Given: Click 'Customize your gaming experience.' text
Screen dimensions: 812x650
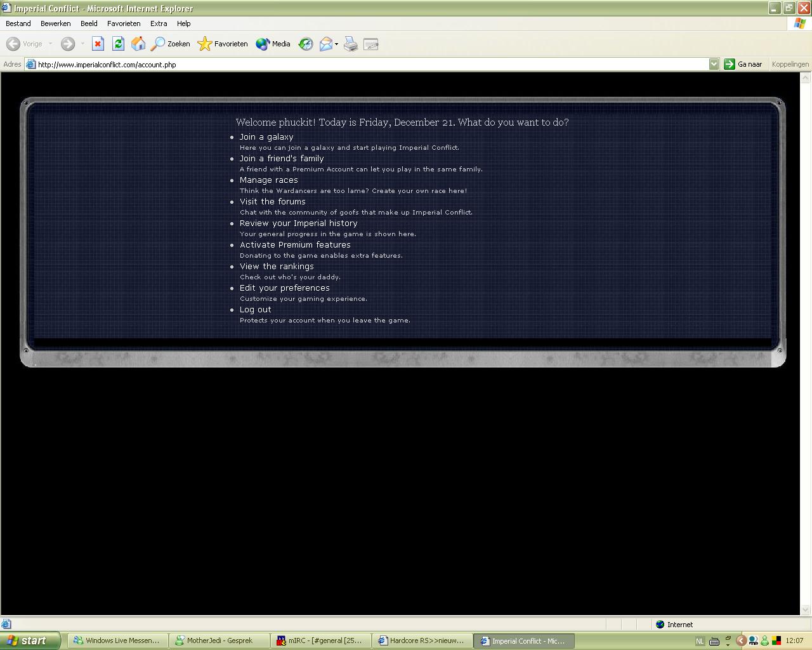Looking at the screenshot, I should coord(303,299).
